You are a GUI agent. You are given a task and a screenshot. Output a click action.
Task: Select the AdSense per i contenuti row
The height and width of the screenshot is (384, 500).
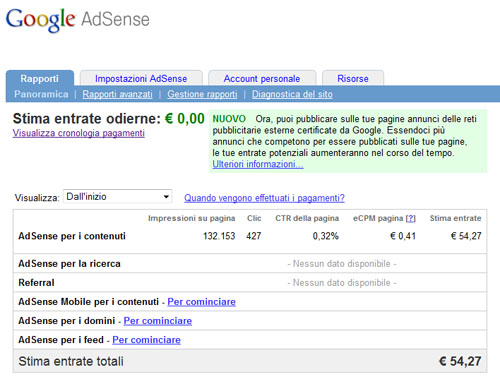(x=250, y=236)
